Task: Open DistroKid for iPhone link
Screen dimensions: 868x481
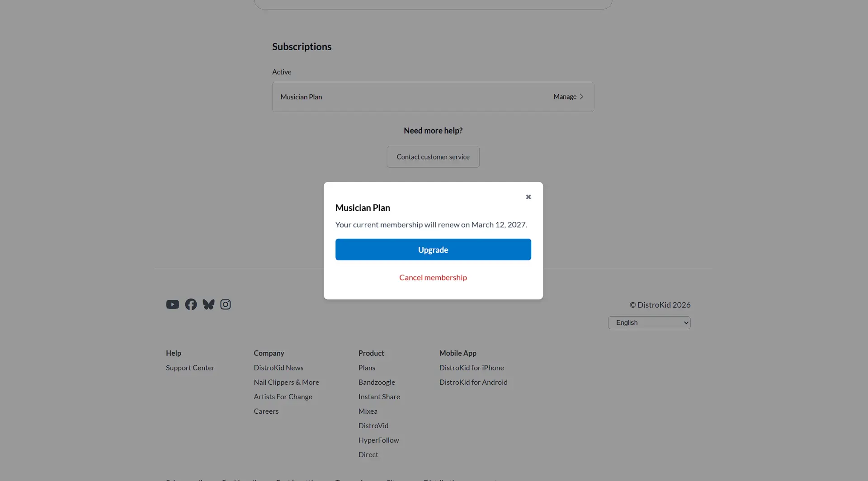Action: [x=472, y=368]
